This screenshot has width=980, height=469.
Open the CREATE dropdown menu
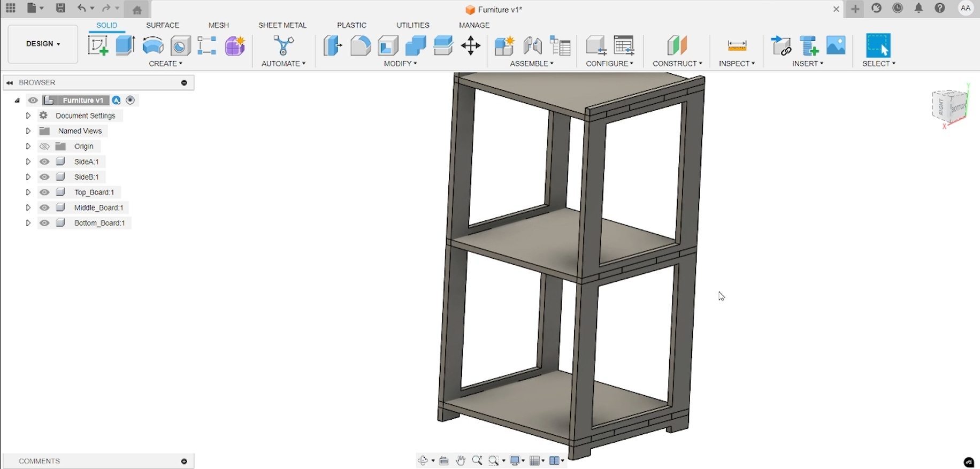(x=165, y=64)
